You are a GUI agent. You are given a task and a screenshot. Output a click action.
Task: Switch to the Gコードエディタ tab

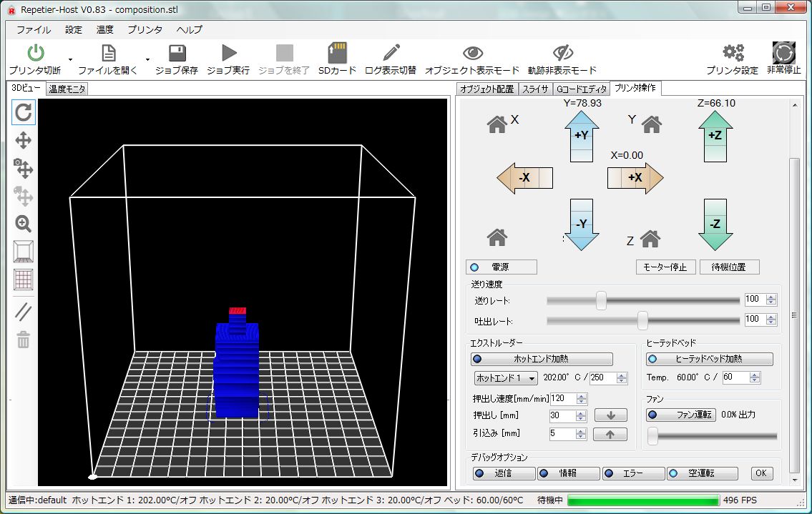pos(581,89)
